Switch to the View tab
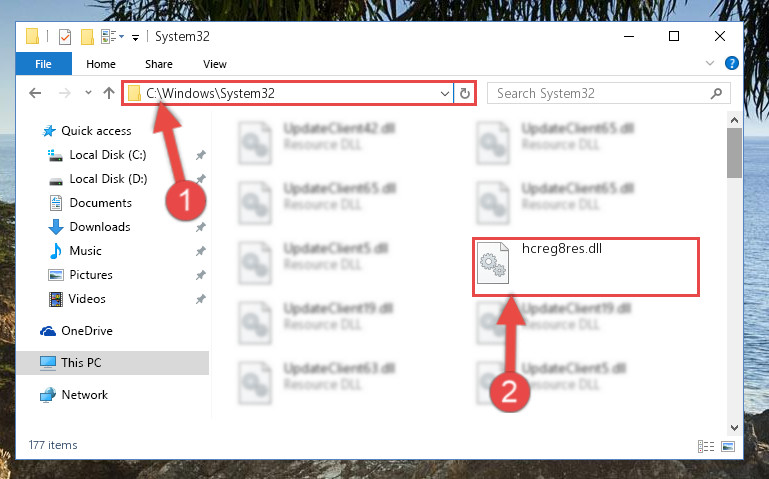Screen dimensions: 769x479 coord(215,64)
